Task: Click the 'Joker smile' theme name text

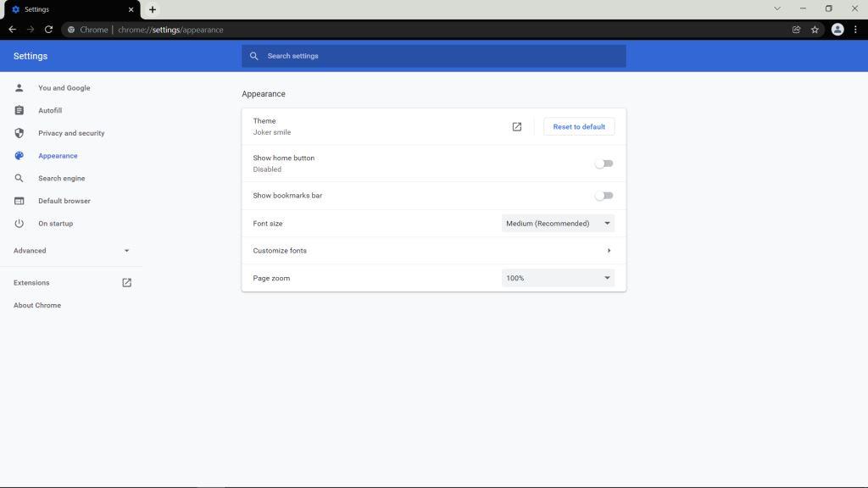Action: 272,132
